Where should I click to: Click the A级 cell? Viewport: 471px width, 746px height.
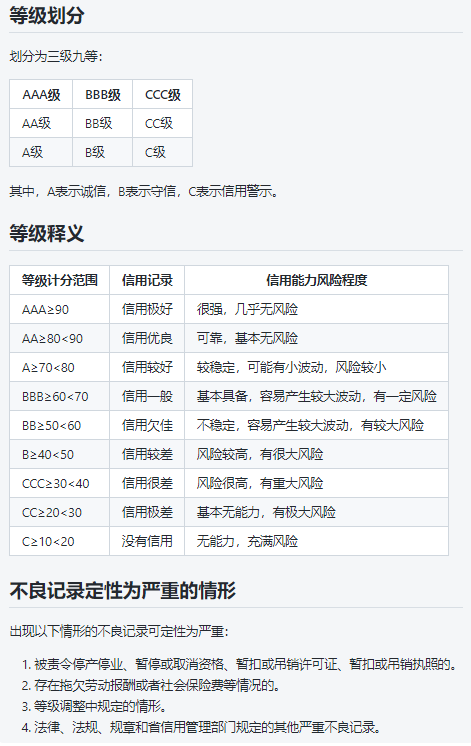tap(41, 152)
